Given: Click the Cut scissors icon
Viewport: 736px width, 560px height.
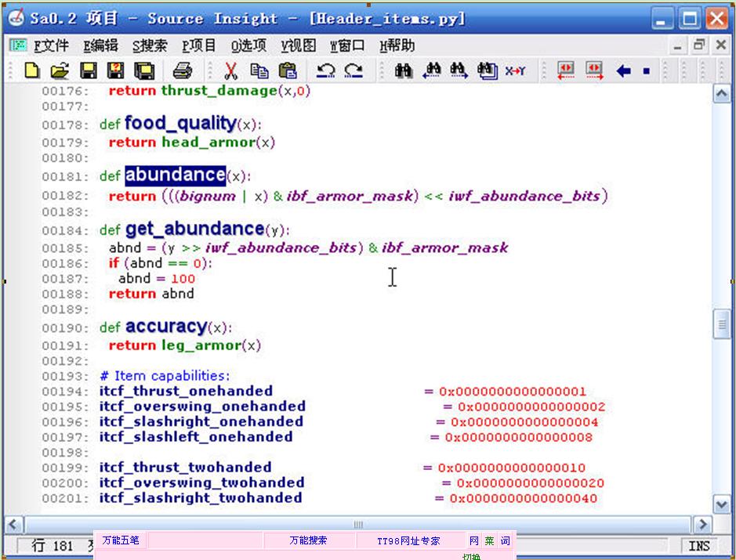Looking at the screenshot, I should (230, 71).
